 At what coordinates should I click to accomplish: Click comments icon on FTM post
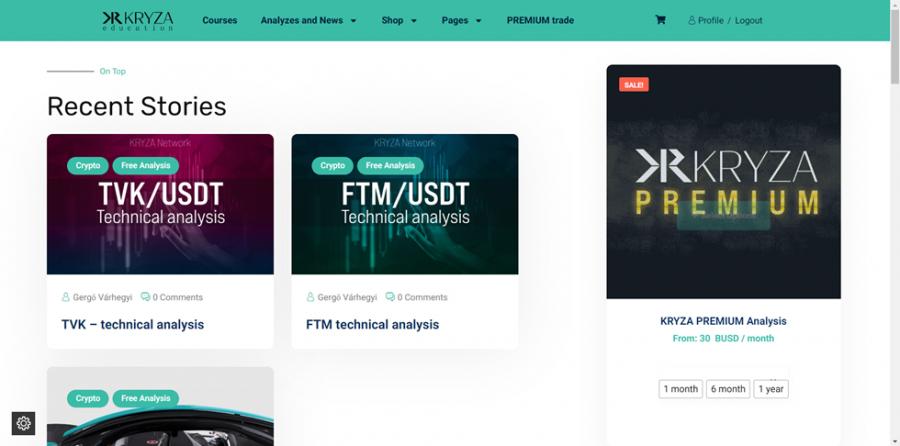click(390, 297)
